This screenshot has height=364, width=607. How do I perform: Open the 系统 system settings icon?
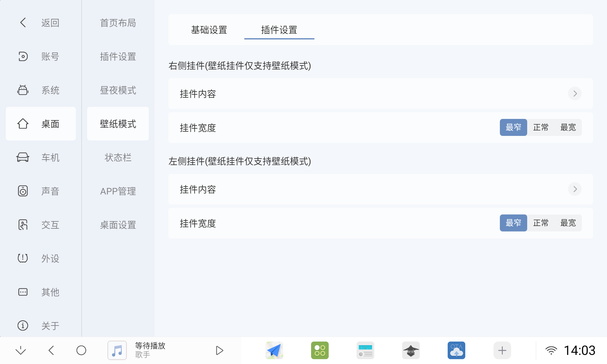(x=40, y=90)
